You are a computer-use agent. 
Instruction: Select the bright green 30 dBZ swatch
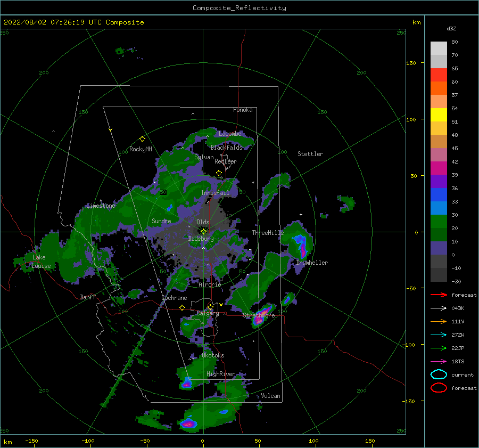pos(439,221)
